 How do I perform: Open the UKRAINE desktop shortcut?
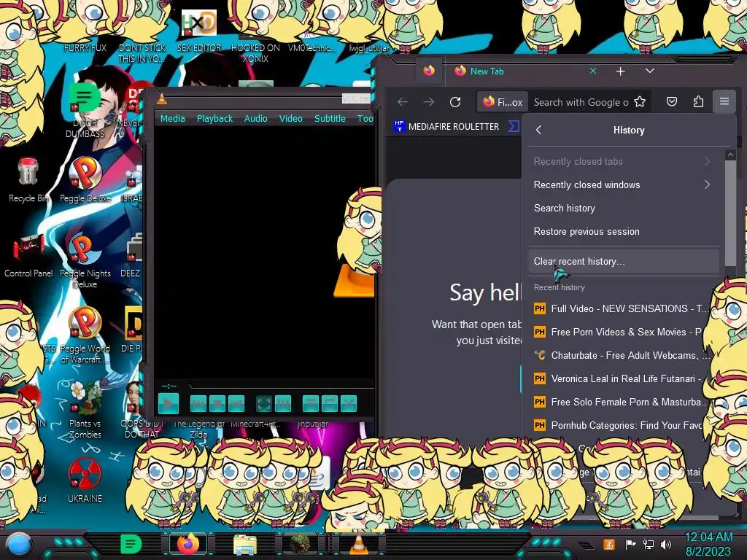point(85,480)
